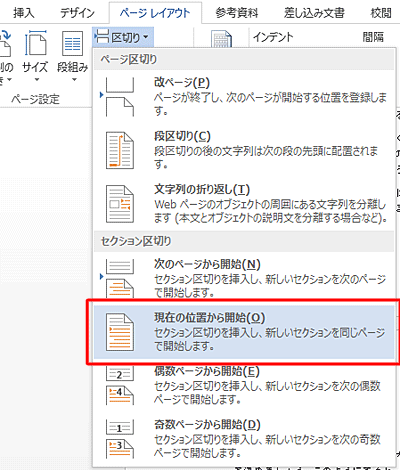Click the 文字列の折り返し icon
Screen dimensions: 400x470
click(120, 204)
